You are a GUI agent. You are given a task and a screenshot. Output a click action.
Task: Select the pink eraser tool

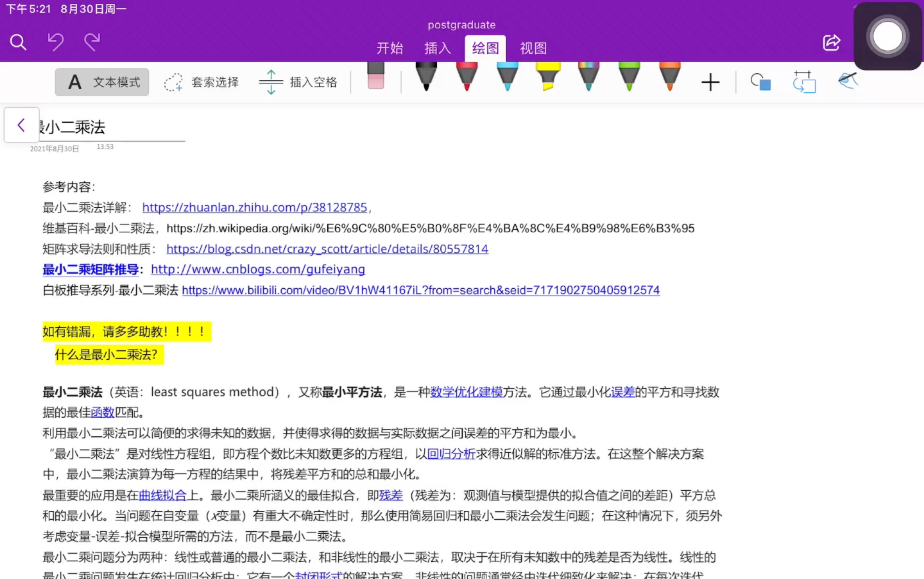(376, 75)
